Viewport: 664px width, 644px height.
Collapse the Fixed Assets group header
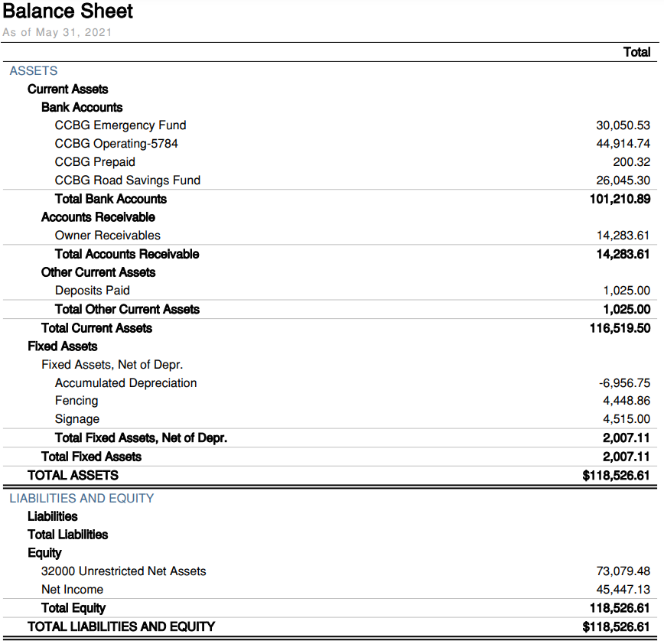[63, 346]
